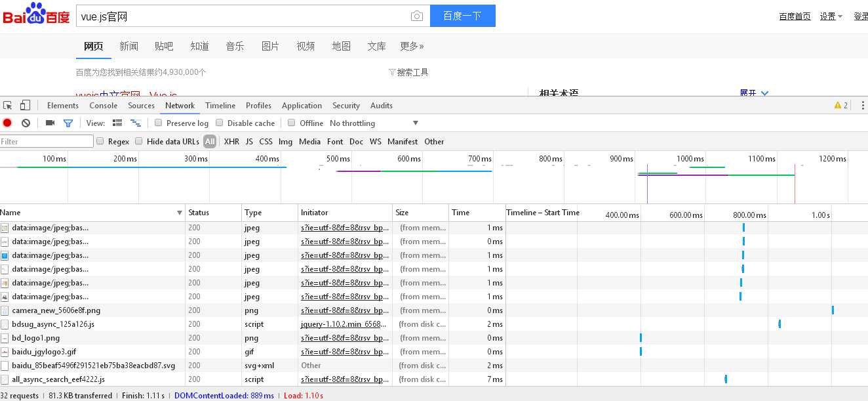Image resolution: width=868 pixels, height=401 pixels.
Task: Filter requests by JS type
Action: (249, 141)
